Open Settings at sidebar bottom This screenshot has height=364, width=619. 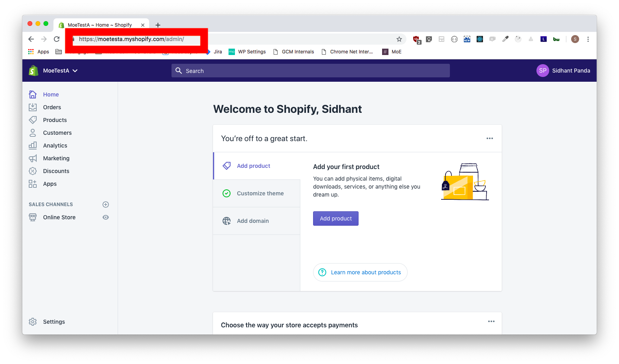pos(54,322)
